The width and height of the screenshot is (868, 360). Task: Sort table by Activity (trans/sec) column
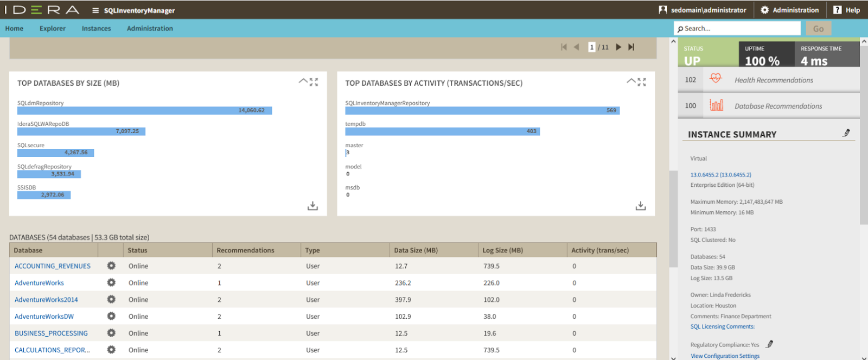(x=612, y=250)
